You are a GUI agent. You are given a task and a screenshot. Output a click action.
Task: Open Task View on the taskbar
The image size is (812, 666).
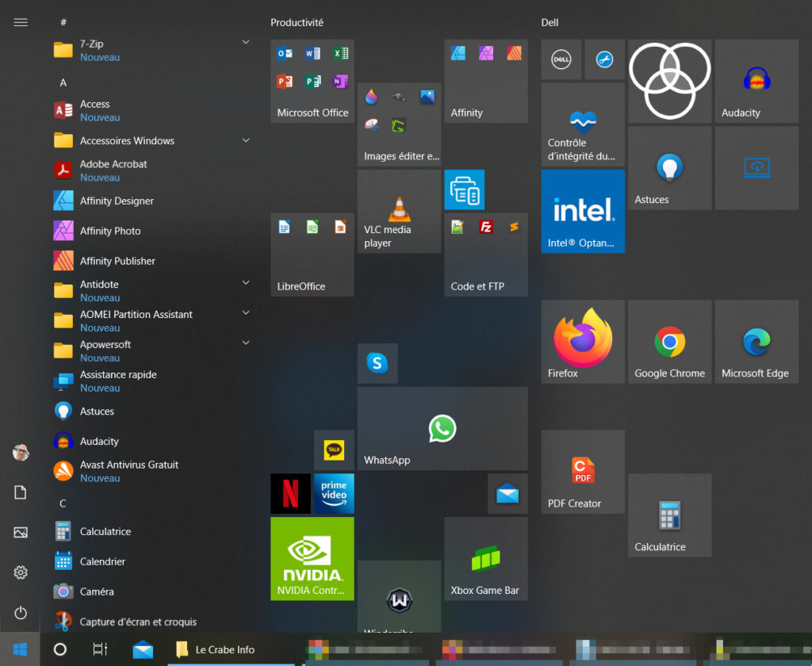point(100,649)
